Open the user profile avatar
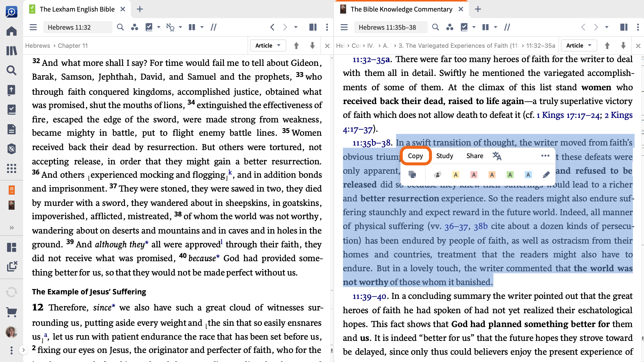Viewport: 644px width, 362px height. (12, 332)
